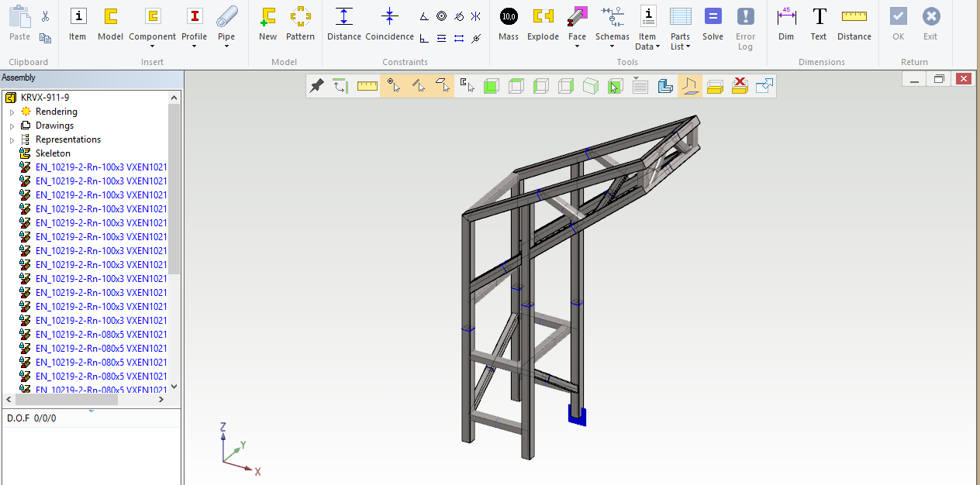Open the Profile dropdown
Viewport: 980px width, 485px height.
click(194, 46)
